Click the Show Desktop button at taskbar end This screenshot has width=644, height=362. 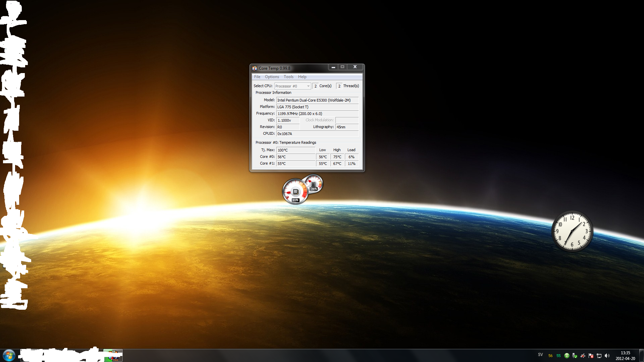click(641, 355)
